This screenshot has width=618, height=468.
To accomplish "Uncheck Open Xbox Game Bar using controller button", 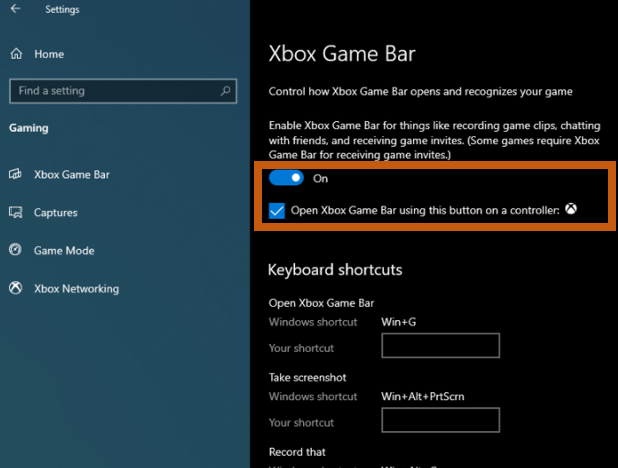I will (277, 211).
